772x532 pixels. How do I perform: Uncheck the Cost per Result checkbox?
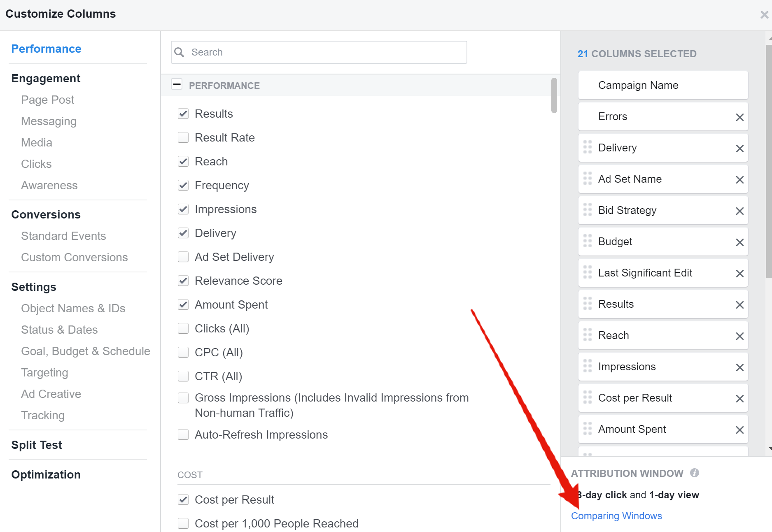(183, 499)
